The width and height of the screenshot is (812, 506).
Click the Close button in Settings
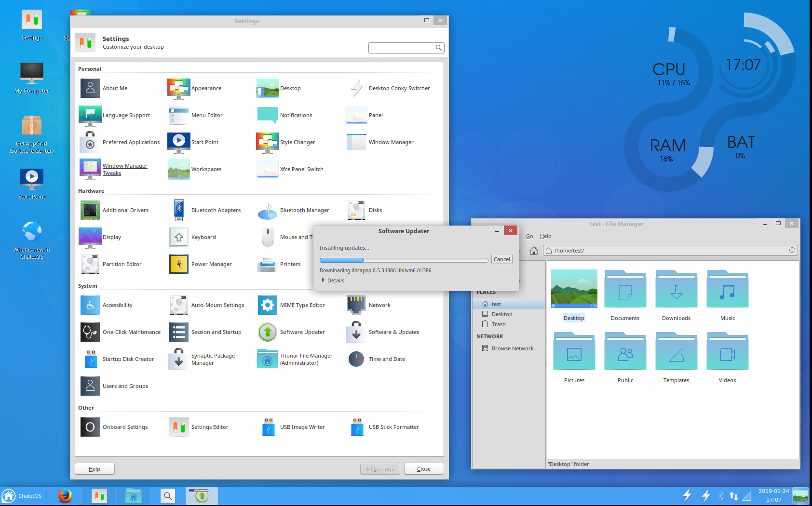point(423,469)
